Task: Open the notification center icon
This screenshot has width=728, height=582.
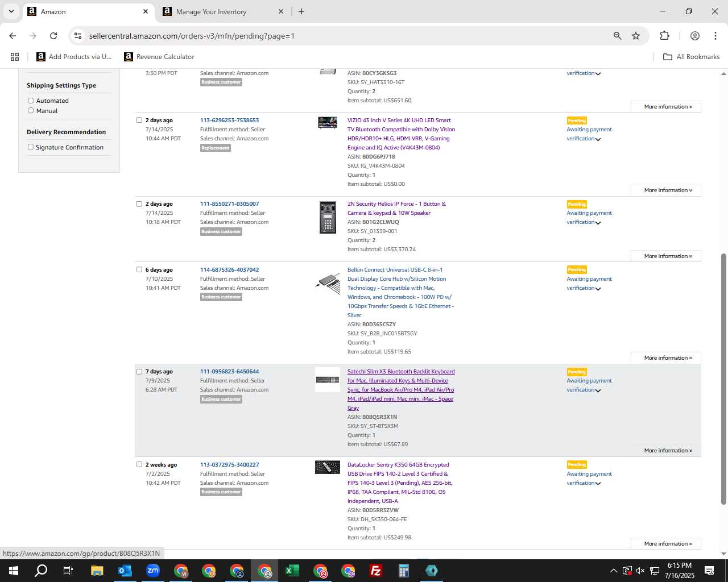Action: tap(709, 571)
